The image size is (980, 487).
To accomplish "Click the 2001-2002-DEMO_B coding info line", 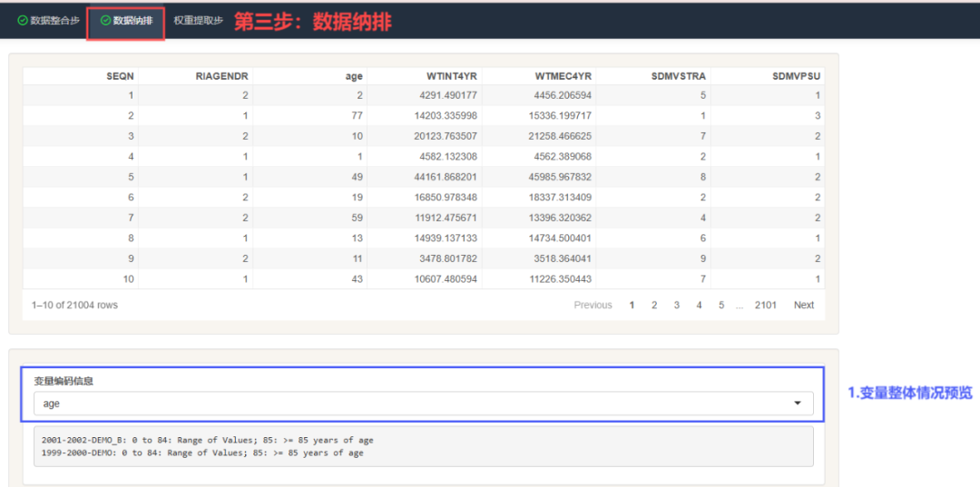I will (x=208, y=440).
